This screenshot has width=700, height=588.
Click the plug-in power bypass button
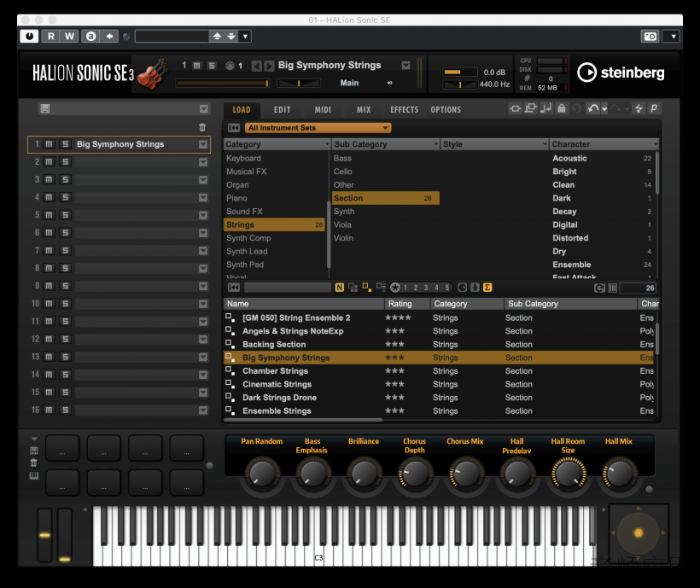[x=30, y=36]
